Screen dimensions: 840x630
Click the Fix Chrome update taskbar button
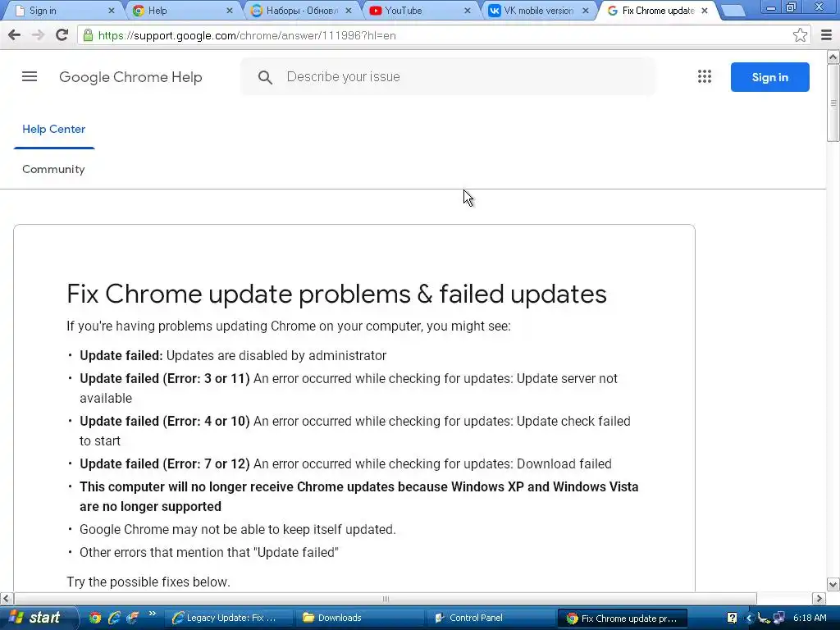pyautogui.click(x=622, y=618)
